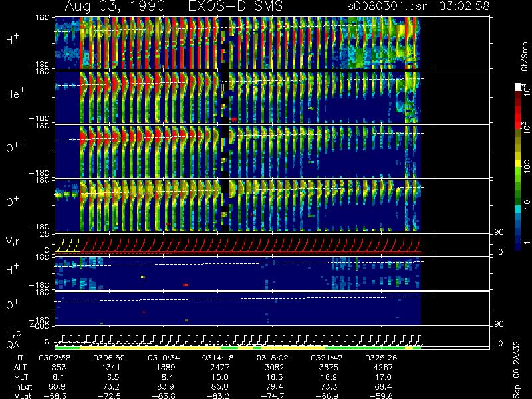Click the "25" axis label beside V,r
The image size is (532, 399).
tap(45, 234)
